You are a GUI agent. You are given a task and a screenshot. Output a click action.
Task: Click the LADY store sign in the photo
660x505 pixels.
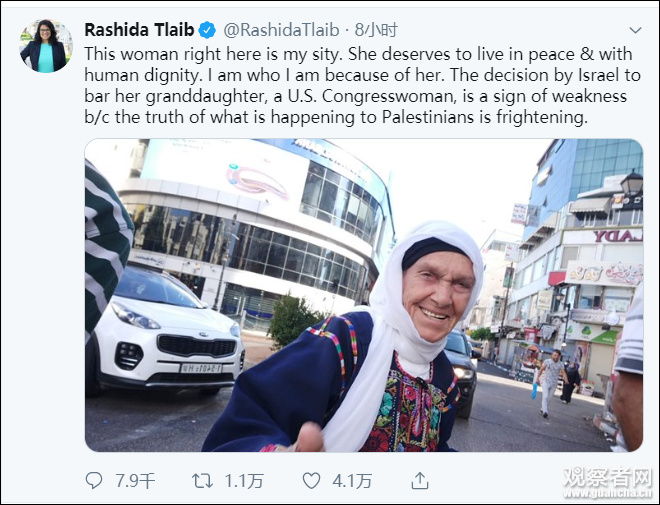click(618, 236)
